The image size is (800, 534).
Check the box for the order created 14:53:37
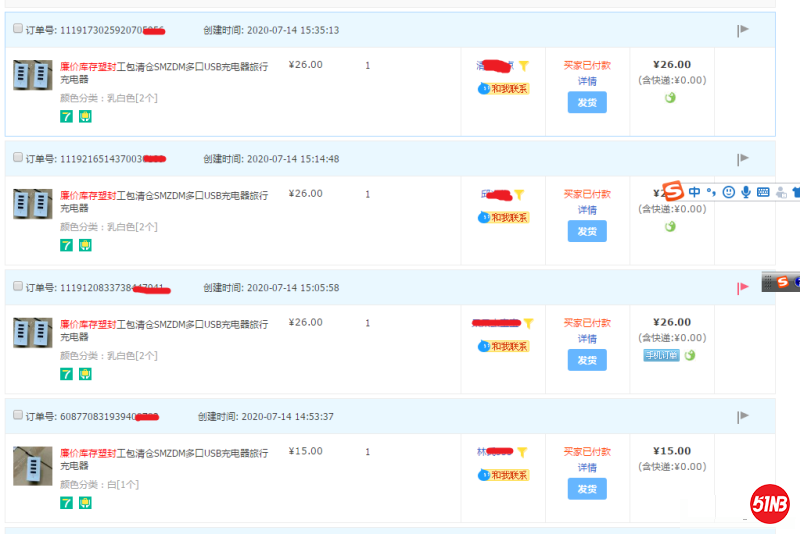(x=18, y=415)
